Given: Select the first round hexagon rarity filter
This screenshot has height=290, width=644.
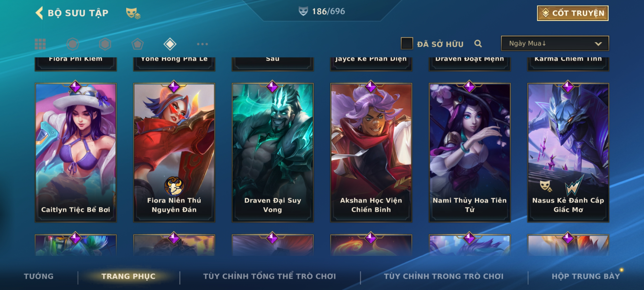Looking at the screenshot, I should (x=73, y=44).
